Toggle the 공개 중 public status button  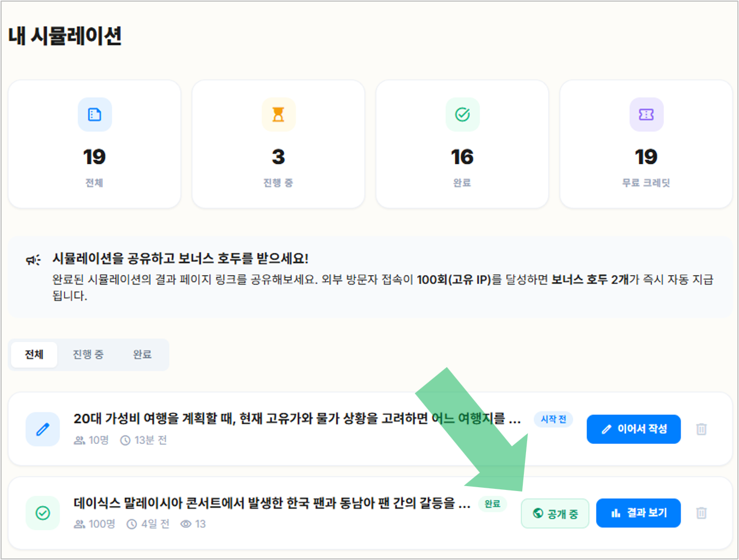(555, 513)
